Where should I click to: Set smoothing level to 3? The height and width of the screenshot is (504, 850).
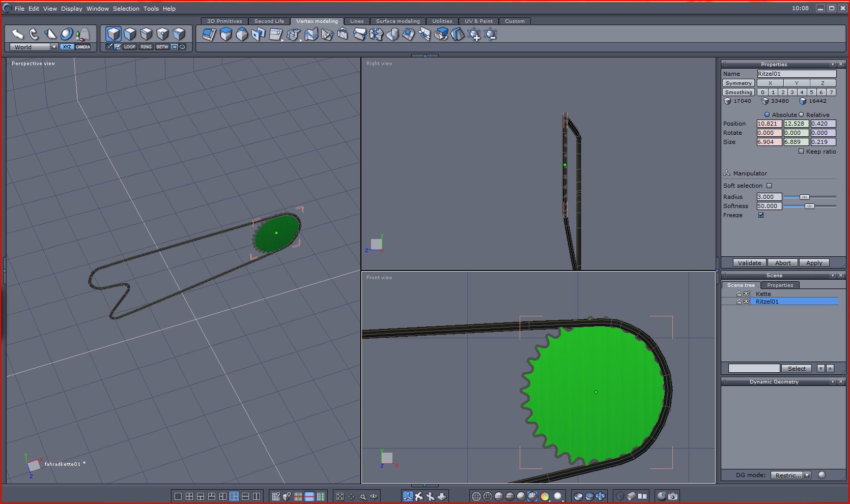pos(792,92)
